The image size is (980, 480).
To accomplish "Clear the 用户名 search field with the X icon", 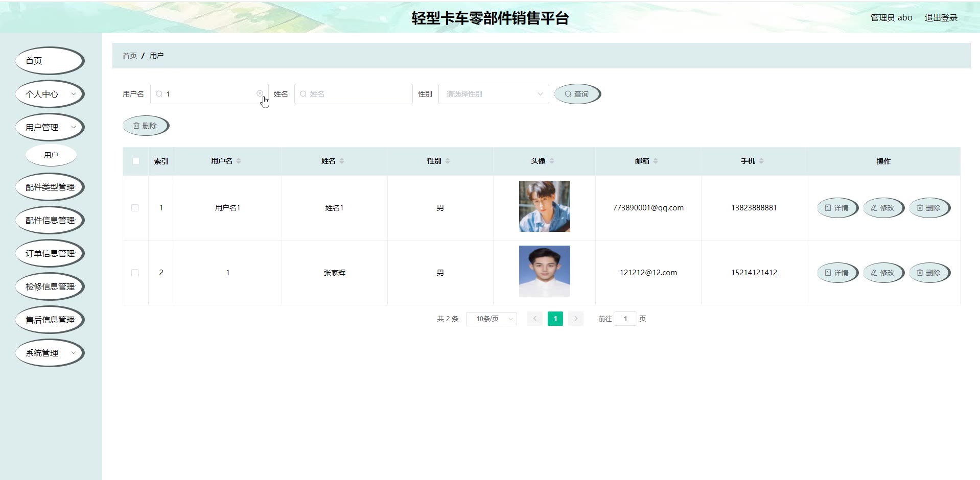I will tap(260, 93).
